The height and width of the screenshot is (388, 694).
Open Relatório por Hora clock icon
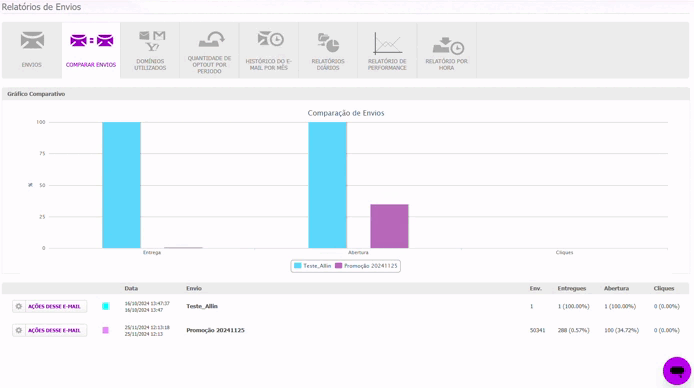447,46
